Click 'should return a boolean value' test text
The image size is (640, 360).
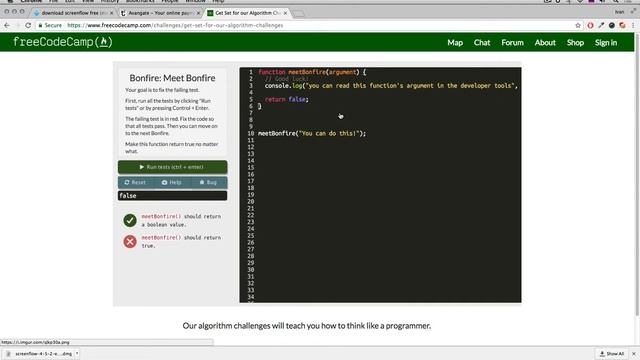pyautogui.click(x=181, y=220)
